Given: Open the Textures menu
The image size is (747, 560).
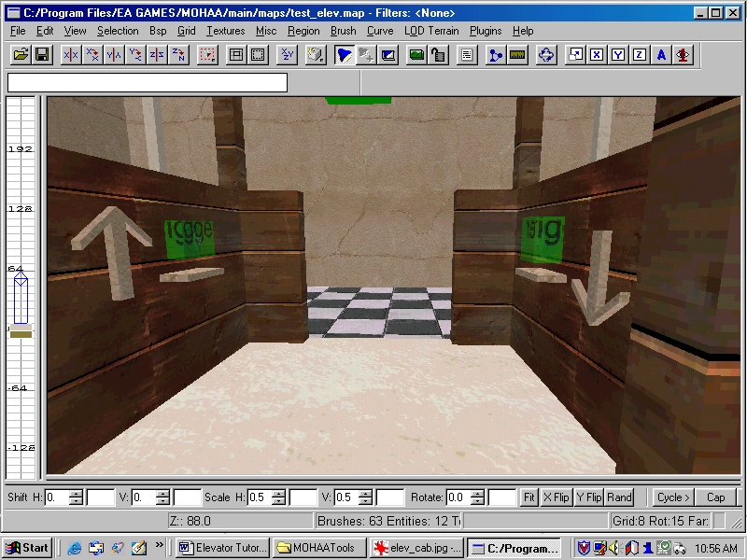Looking at the screenshot, I should pos(225,31).
